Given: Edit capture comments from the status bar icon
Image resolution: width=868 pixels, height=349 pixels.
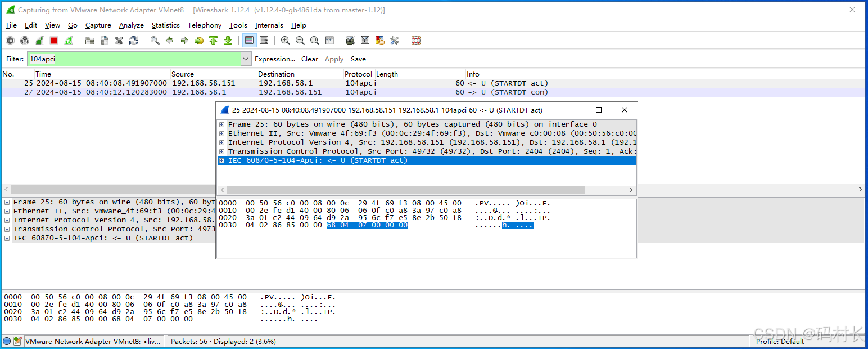Looking at the screenshot, I should click(18, 341).
